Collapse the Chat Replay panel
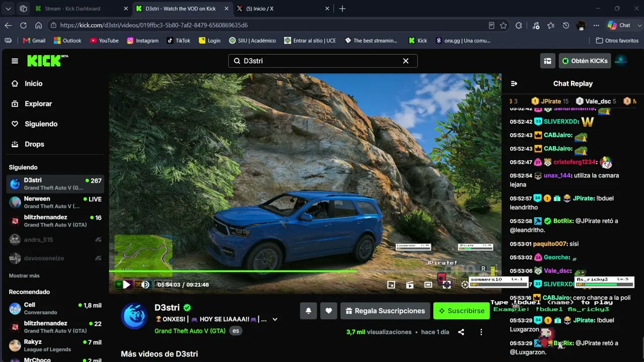Screen dimensions: 644x362 tap(514, 83)
